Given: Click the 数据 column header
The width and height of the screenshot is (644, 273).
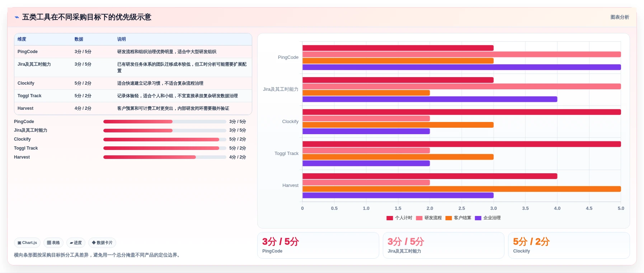Looking at the screenshot, I should (x=79, y=39).
